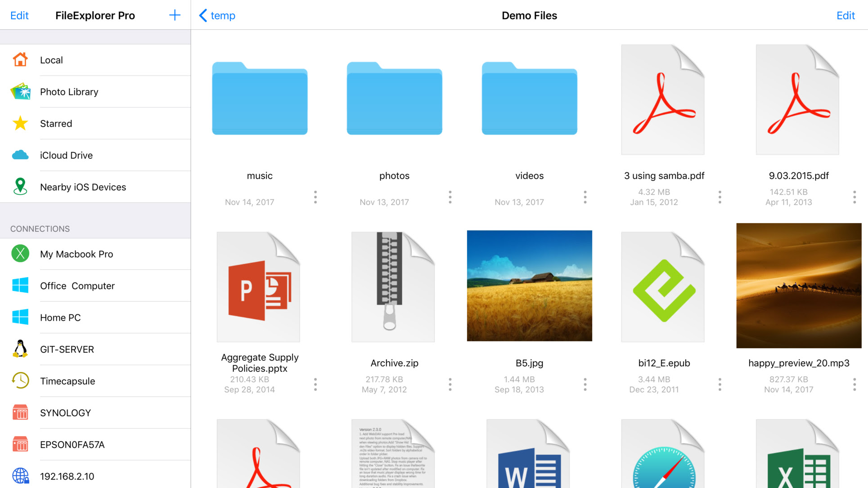Open the PDF file icon in bottom row
Screen dimensions: 868x488
point(258,453)
